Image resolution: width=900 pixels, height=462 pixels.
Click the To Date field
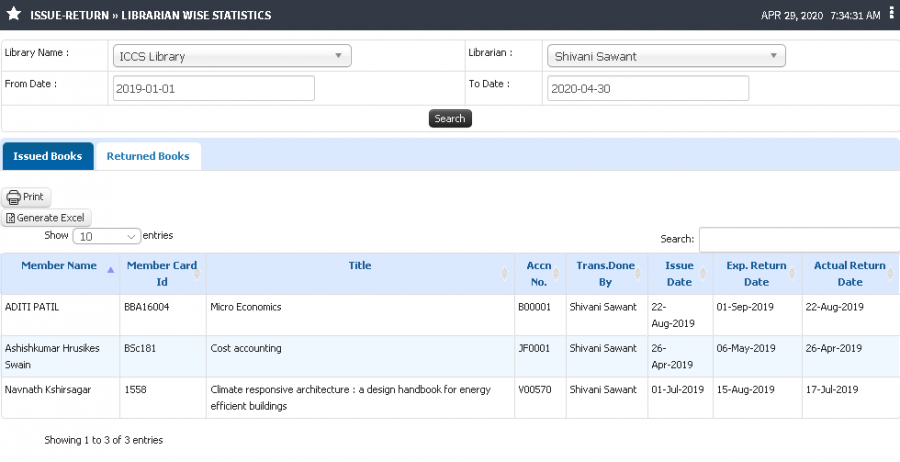(648, 88)
